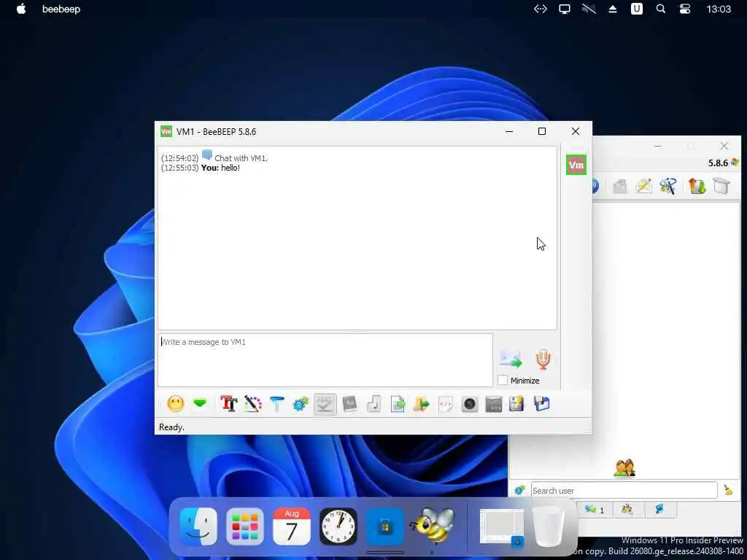Open the emoticons smiley picker
The image size is (747, 560).
click(x=175, y=404)
